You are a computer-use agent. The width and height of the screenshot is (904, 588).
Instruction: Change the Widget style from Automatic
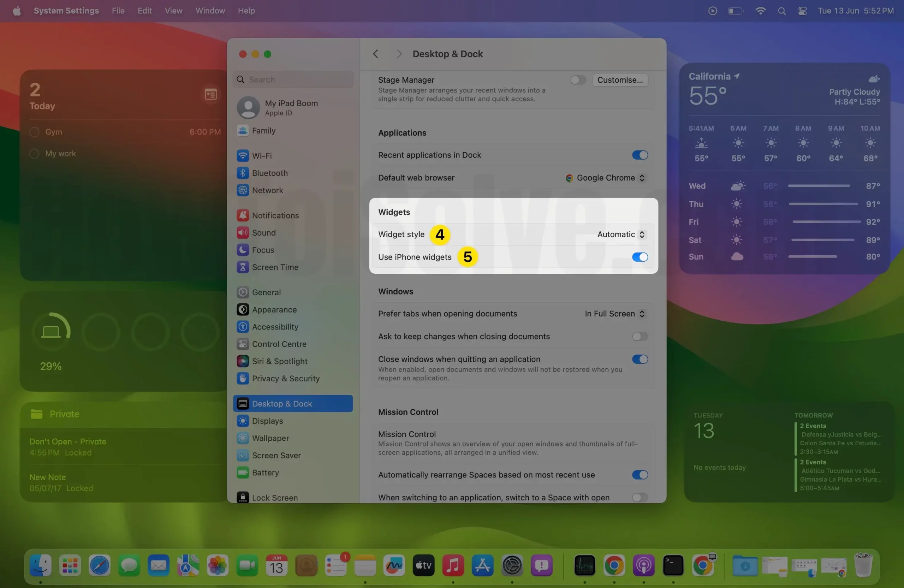coord(620,234)
